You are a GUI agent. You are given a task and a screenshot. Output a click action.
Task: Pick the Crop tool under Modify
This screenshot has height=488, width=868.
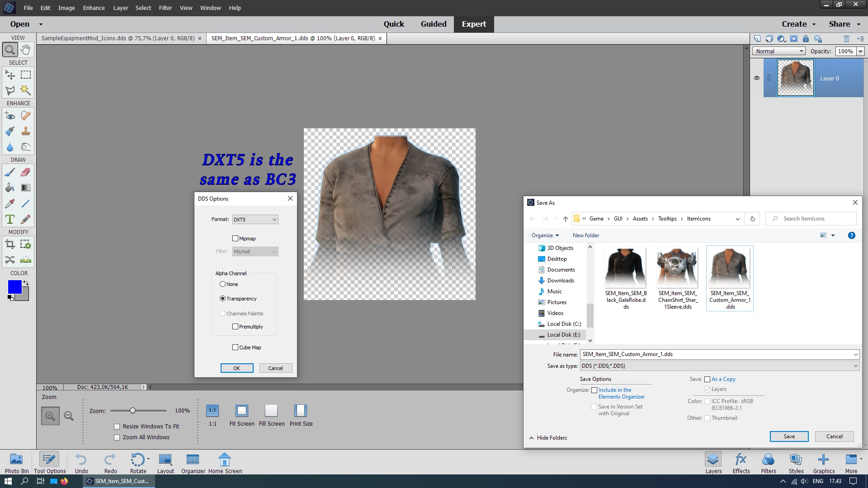(x=10, y=244)
